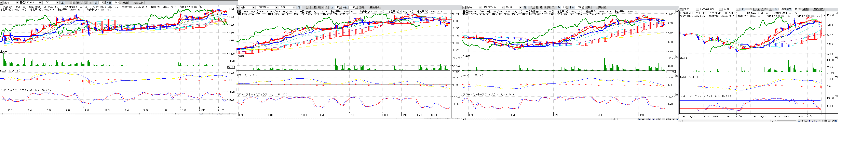Click the L icon under the 60分 chart
This screenshot has height=156, width=868.
point(823,121)
